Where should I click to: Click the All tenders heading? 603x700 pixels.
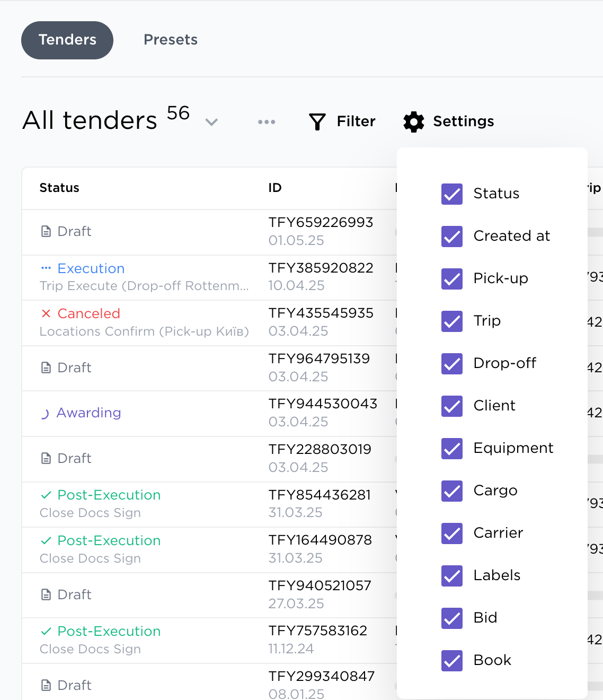(x=90, y=120)
